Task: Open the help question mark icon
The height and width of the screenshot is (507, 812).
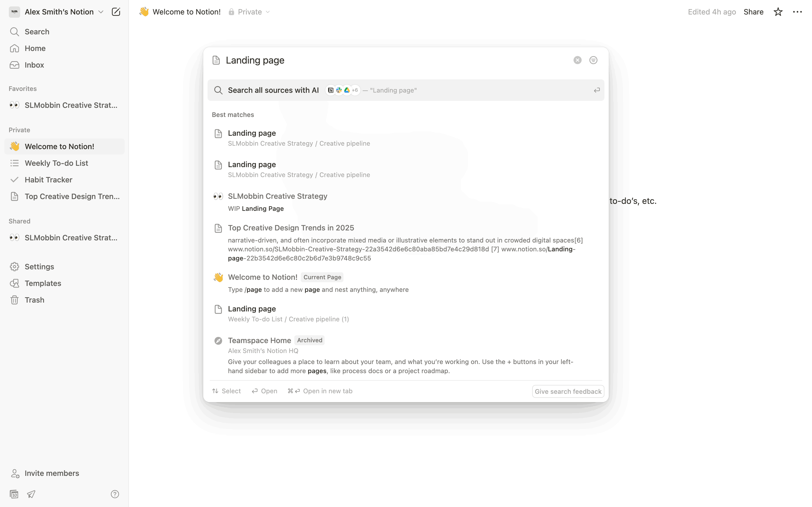Action: click(x=115, y=494)
